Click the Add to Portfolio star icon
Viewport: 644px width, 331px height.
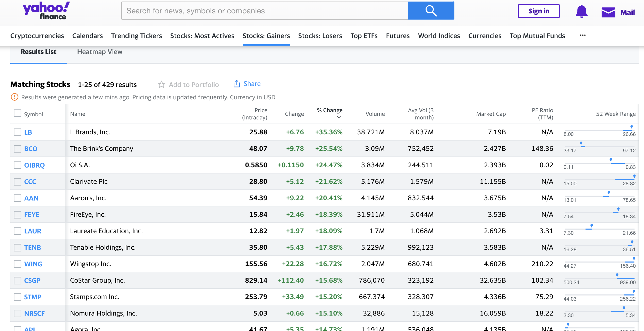pyautogui.click(x=162, y=84)
